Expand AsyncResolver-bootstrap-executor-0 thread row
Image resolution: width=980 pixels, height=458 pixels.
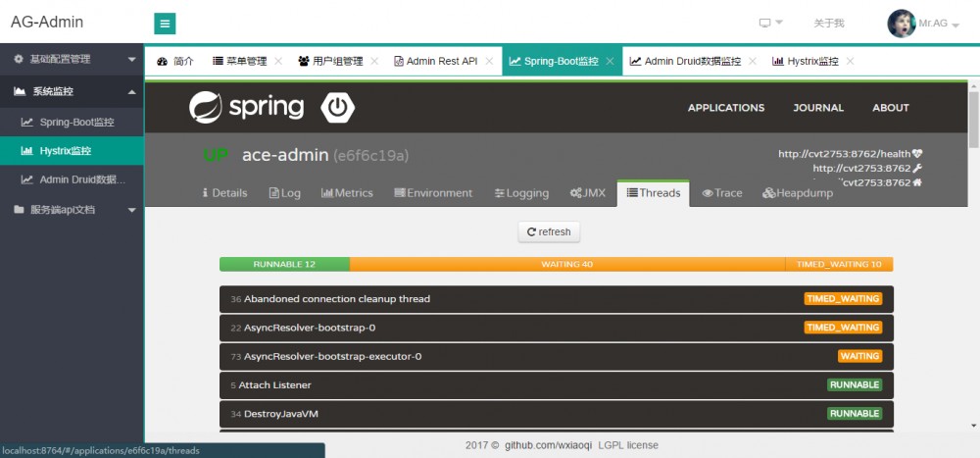click(x=557, y=357)
